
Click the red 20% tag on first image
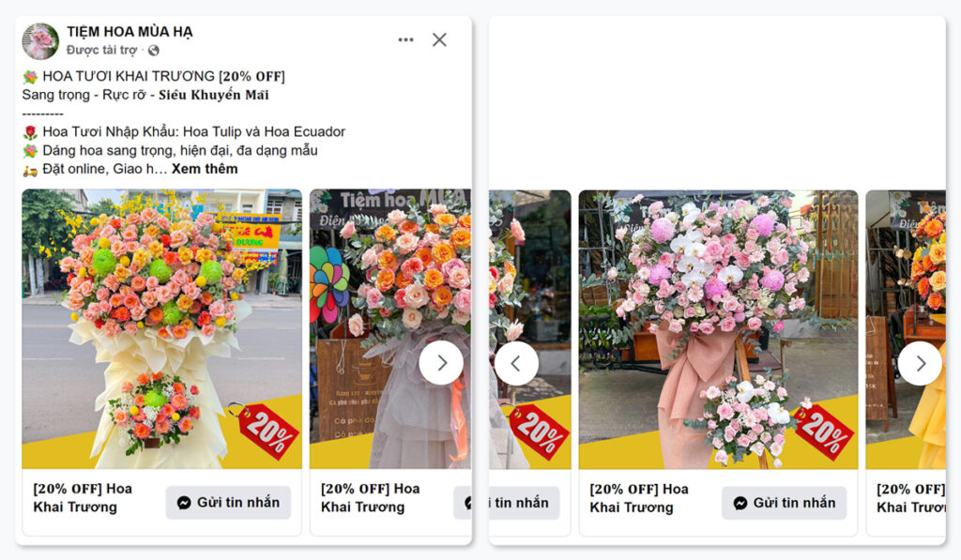267,431
